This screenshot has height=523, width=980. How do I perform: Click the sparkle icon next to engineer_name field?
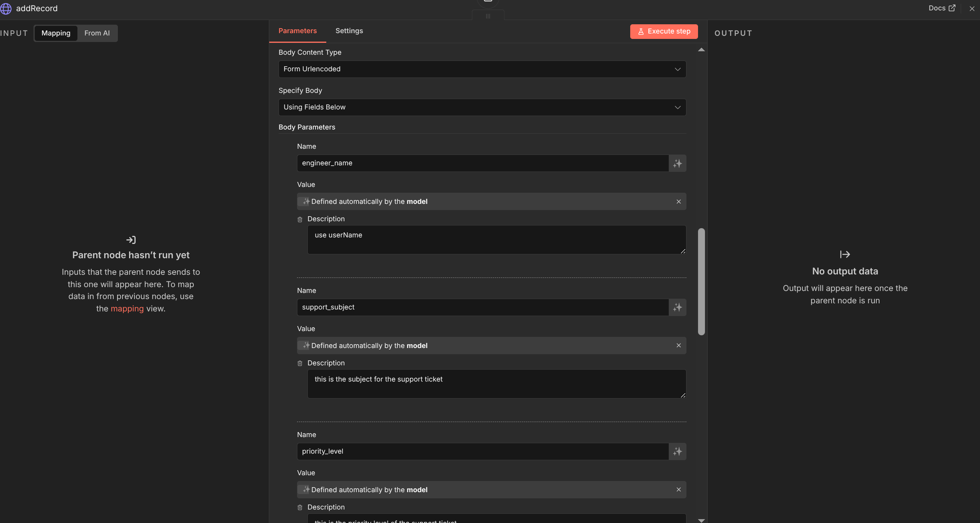677,163
